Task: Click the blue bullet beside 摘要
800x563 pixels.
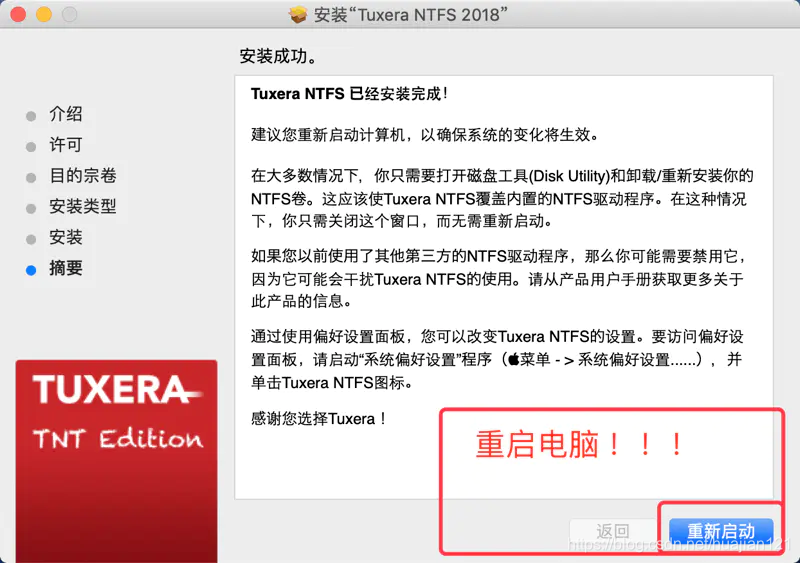Action: (x=31, y=270)
